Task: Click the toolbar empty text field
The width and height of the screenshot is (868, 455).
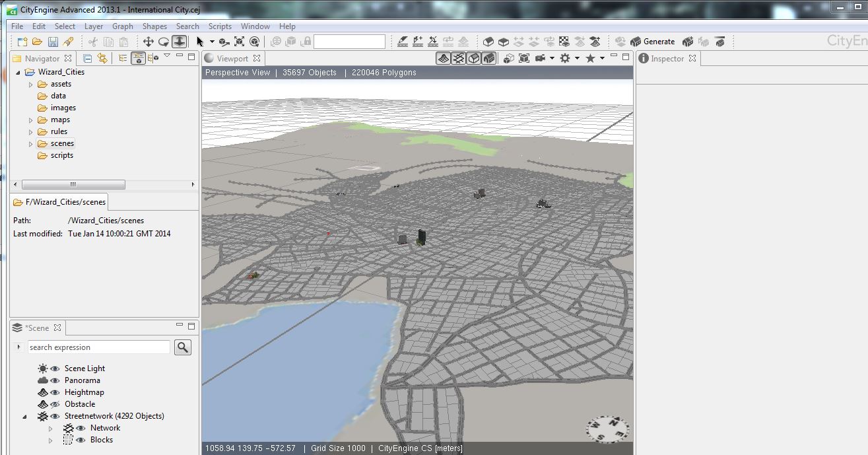Action: pos(349,42)
